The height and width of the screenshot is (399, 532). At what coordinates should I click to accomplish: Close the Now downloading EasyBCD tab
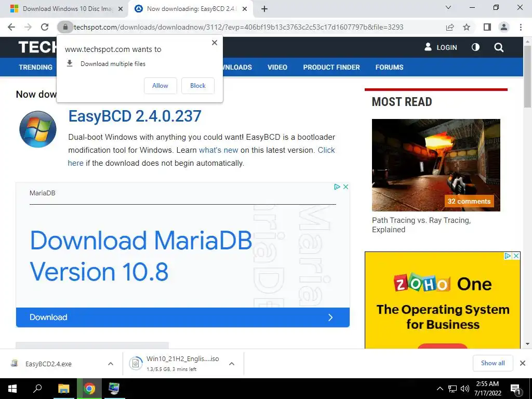(245, 9)
